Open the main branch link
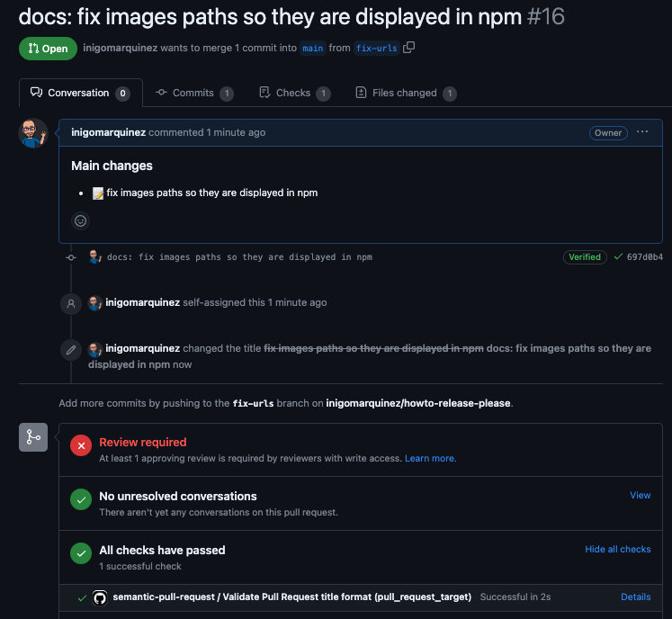672x619 pixels. [x=313, y=48]
